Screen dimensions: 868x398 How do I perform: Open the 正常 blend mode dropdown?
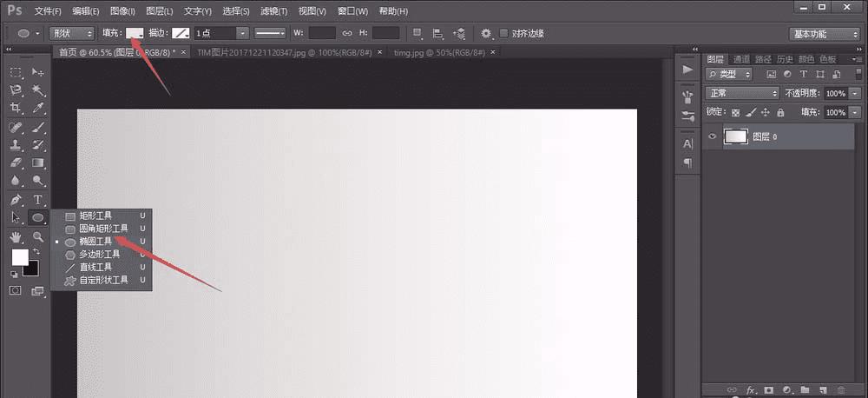tap(742, 93)
